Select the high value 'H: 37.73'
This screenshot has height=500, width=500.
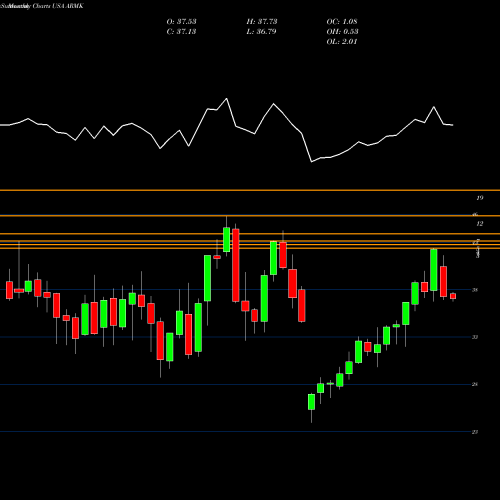pyautogui.click(x=262, y=21)
